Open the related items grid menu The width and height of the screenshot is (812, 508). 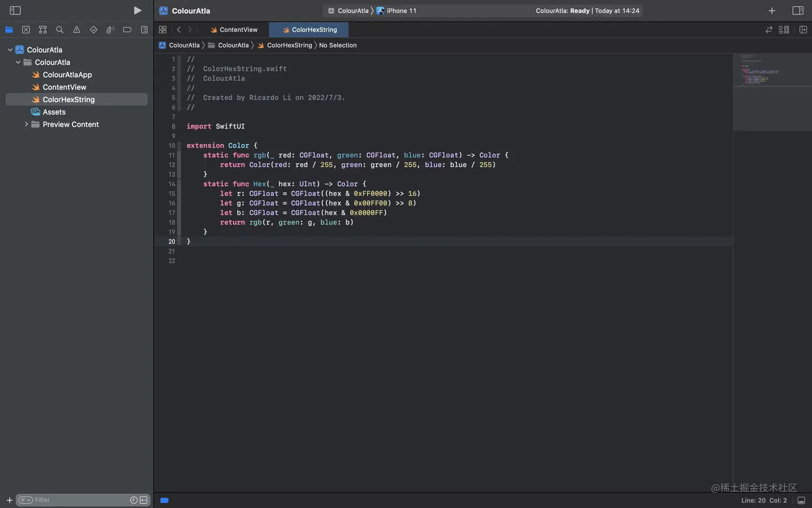tap(163, 30)
